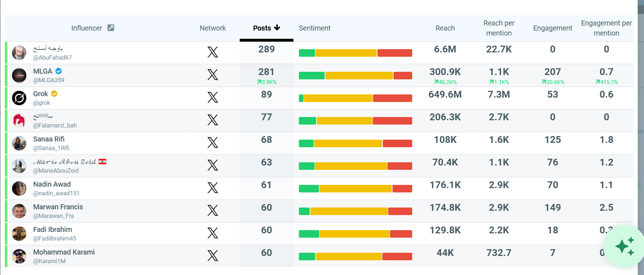Sort the table by the Reach column
This screenshot has width=644, height=275.
[x=445, y=28]
